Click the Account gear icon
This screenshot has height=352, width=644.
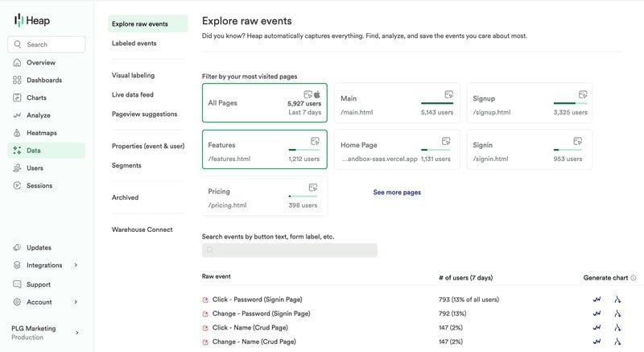click(x=17, y=302)
